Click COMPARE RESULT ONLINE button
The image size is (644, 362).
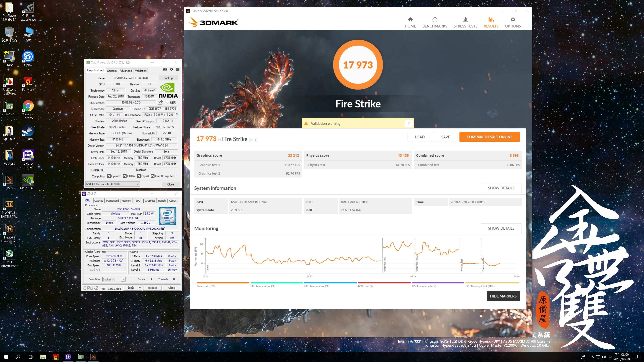click(489, 137)
